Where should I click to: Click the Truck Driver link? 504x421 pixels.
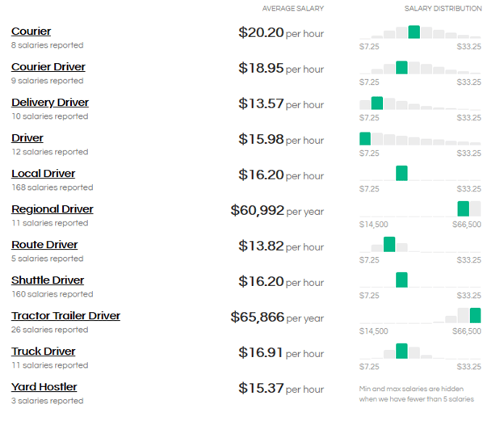click(43, 352)
